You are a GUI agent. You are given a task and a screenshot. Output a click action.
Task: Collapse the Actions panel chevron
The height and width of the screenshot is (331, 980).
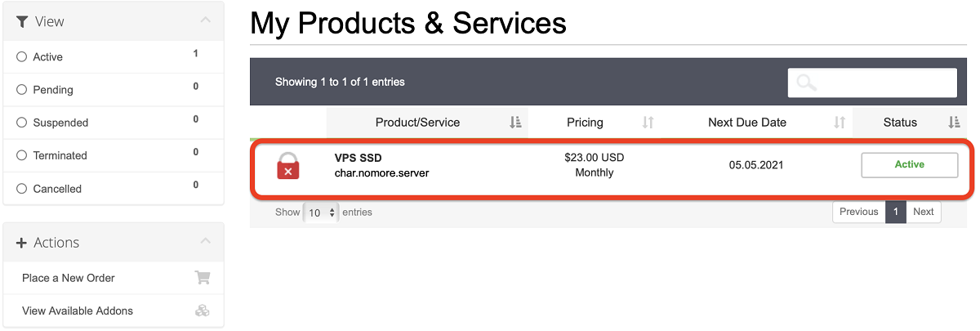point(206,242)
